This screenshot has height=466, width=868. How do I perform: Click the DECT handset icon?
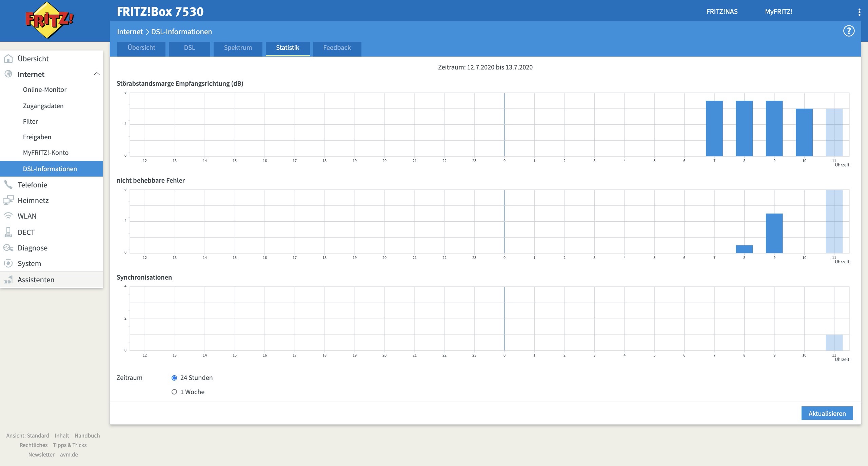click(8, 232)
